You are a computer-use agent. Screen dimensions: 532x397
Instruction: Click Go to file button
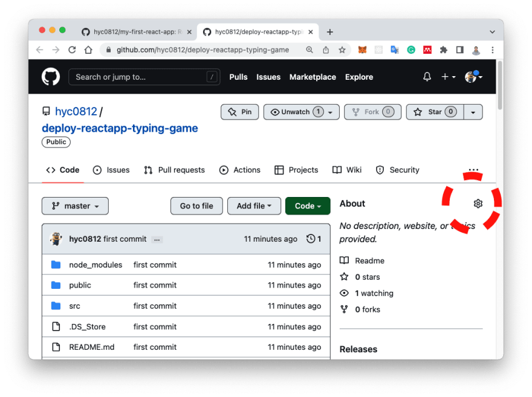[196, 206]
